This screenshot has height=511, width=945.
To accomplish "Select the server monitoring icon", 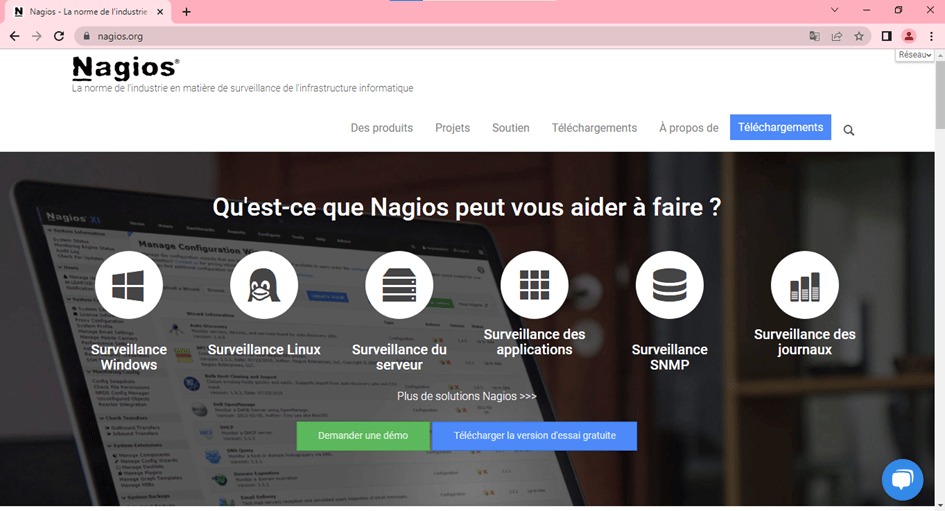I will (399, 285).
